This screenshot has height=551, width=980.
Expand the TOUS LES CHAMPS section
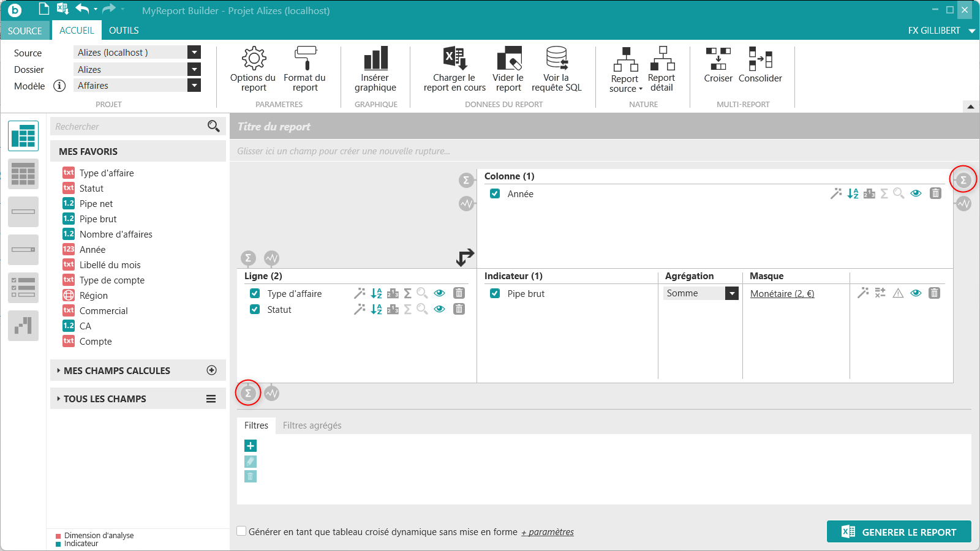pos(105,399)
